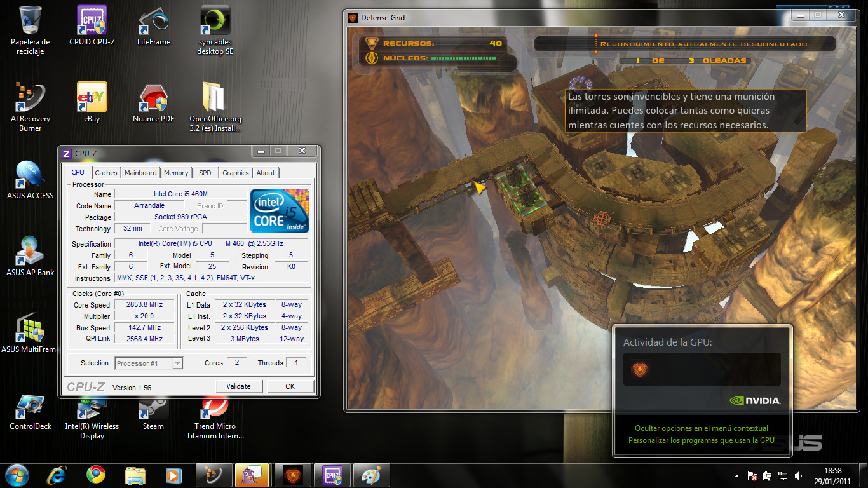Switch to the Caches tab in CPU-Z
This screenshot has width=868, height=488.
(106, 173)
